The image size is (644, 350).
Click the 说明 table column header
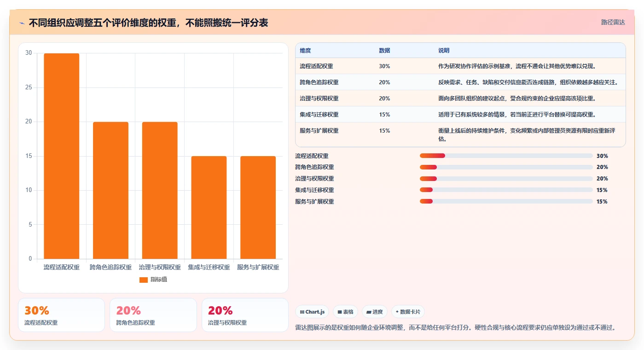(x=444, y=51)
